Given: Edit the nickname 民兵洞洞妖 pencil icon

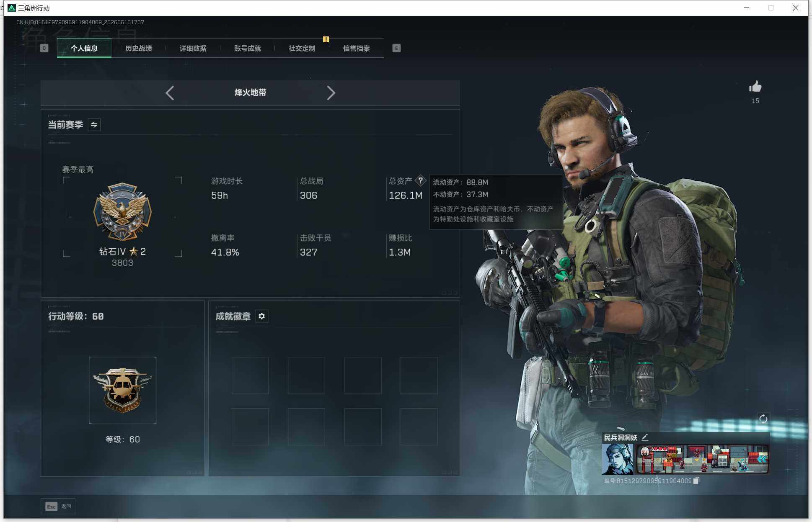Looking at the screenshot, I should click(645, 437).
